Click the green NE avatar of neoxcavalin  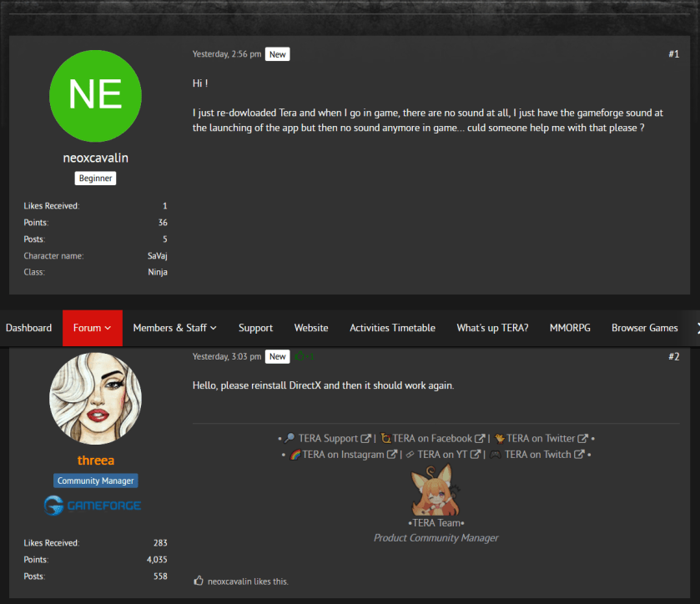pos(96,94)
